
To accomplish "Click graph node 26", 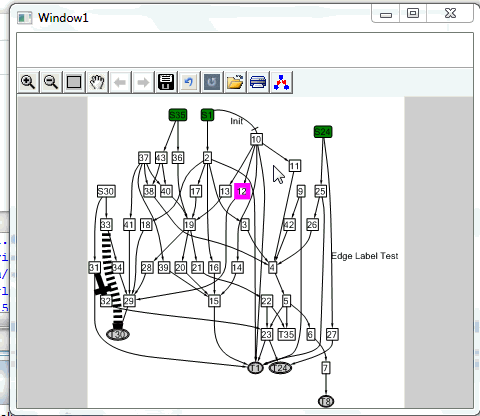I will (x=312, y=225).
